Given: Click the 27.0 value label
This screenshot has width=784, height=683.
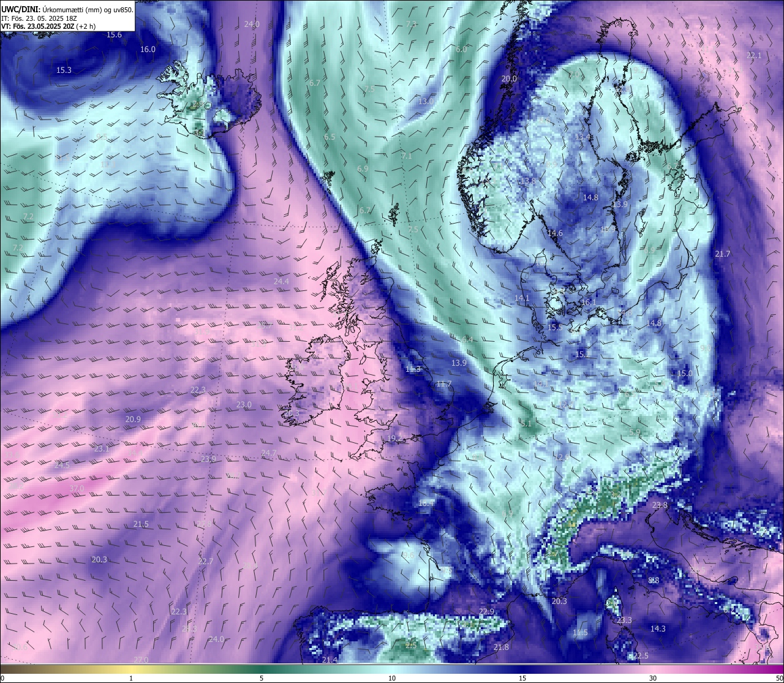Looking at the screenshot, I should pyautogui.click(x=141, y=660).
